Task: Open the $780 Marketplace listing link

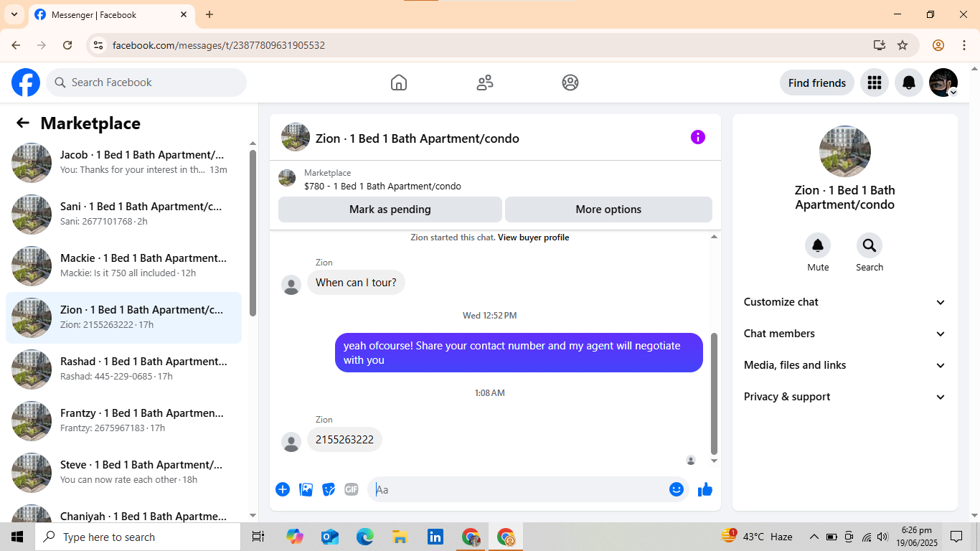Action: 382,186
